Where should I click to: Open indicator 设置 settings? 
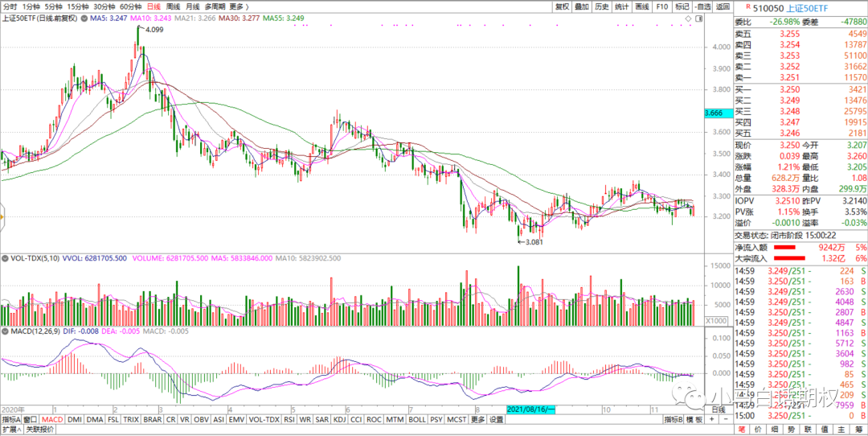[x=496, y=419]
